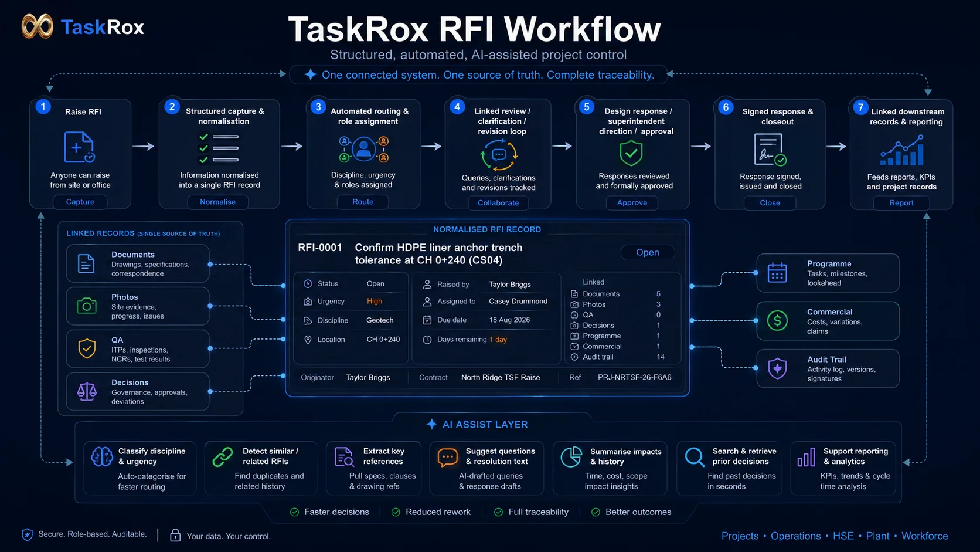Click the Extract key references document icon

pyautogui.click(x=344, y=456)
